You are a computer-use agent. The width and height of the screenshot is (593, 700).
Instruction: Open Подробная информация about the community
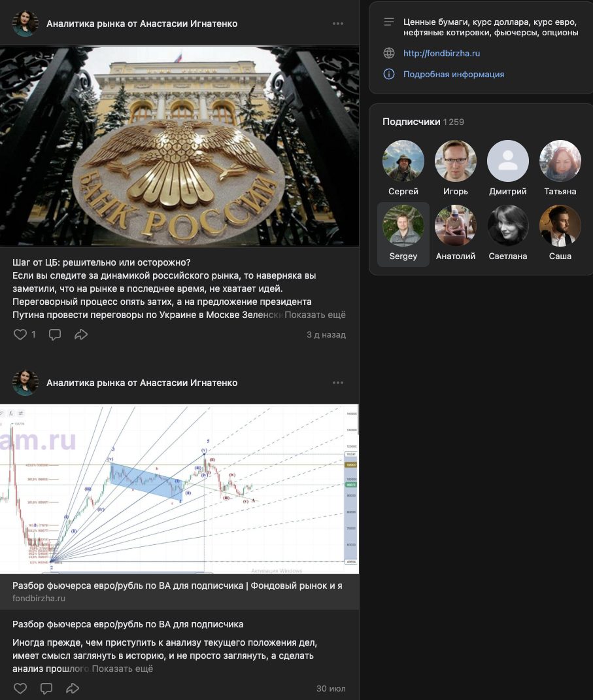pos(454,74)
